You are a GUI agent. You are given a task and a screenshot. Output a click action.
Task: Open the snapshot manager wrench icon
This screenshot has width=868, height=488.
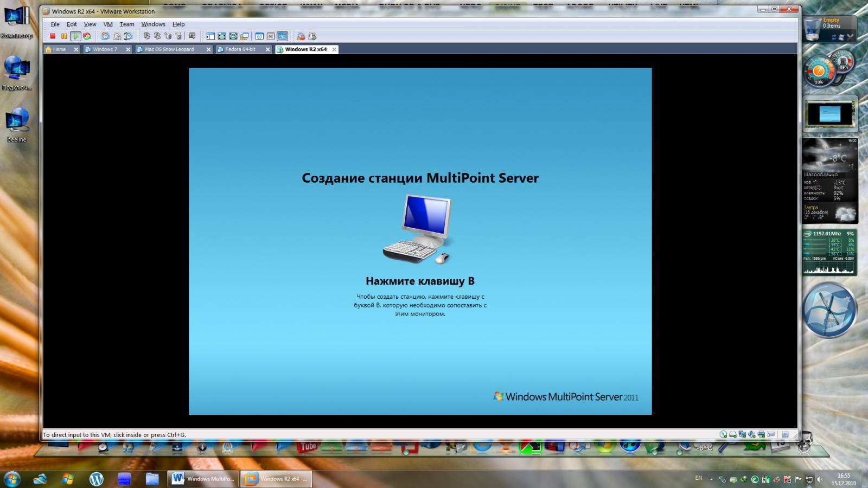[x=128, y=36]
